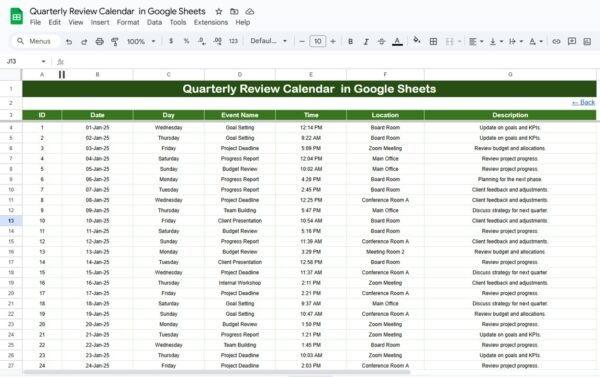Click cell with date 10-Jan-25
The height and width of the screenshot is (377, 600).
click(x=97, y=221)
